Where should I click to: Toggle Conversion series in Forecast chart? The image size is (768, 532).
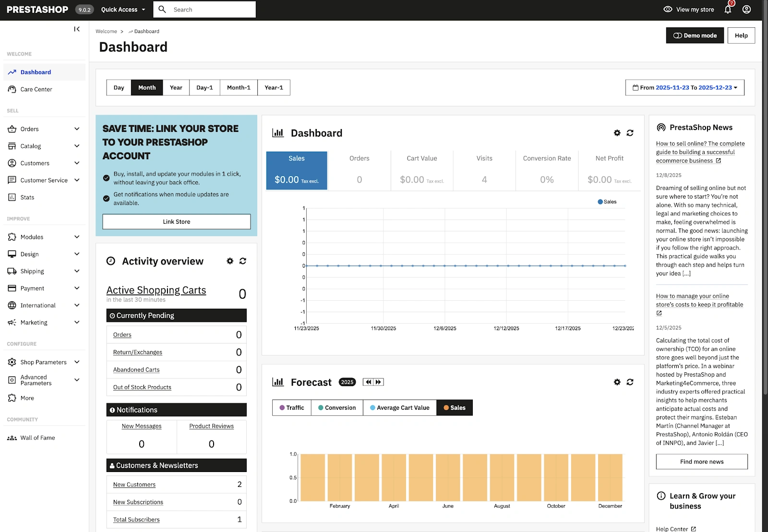[x=337, y=408]
